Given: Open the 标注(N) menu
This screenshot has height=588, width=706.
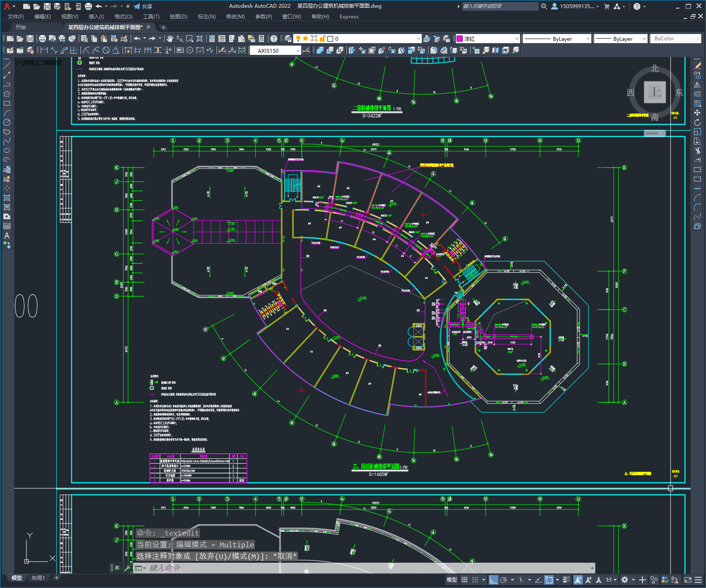Looking at the screenshot, I should (x=206, y=17).
